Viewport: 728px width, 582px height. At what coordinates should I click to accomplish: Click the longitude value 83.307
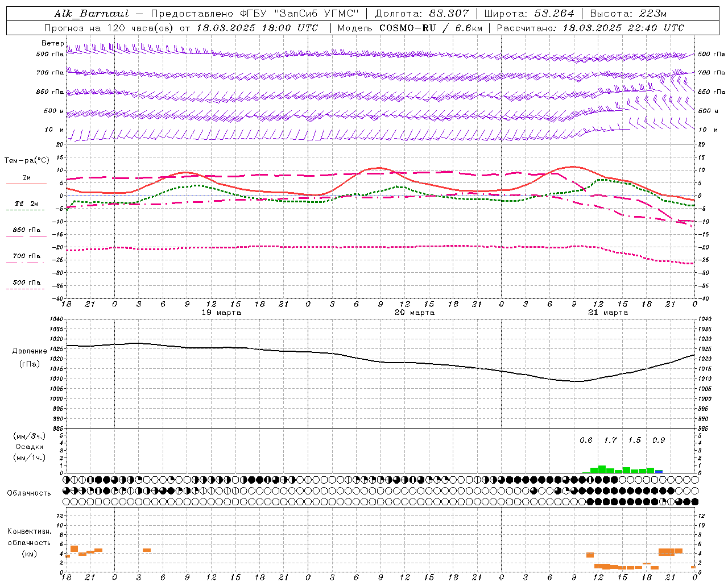pyautogui.click(x=449, y=14)
